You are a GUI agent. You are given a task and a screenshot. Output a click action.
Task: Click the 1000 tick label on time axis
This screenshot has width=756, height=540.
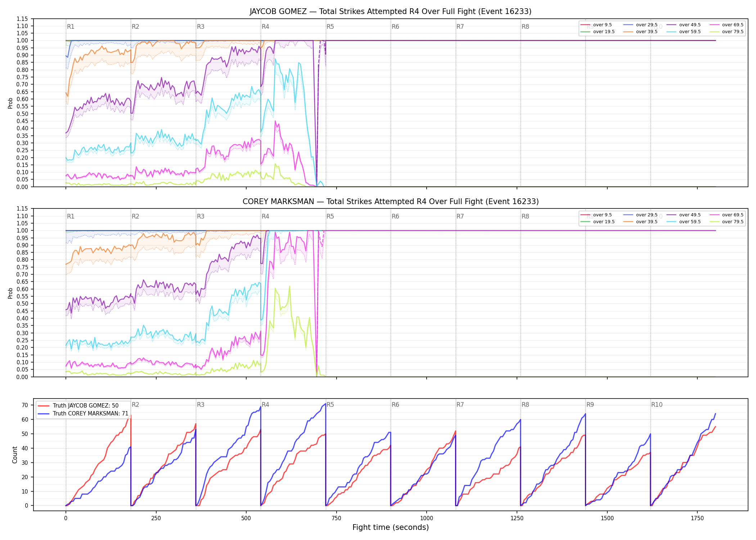coord(427,518)
